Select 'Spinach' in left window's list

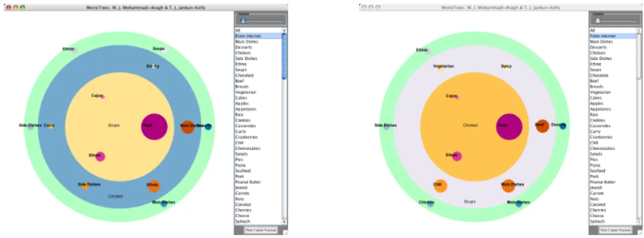tap(258, 221)
